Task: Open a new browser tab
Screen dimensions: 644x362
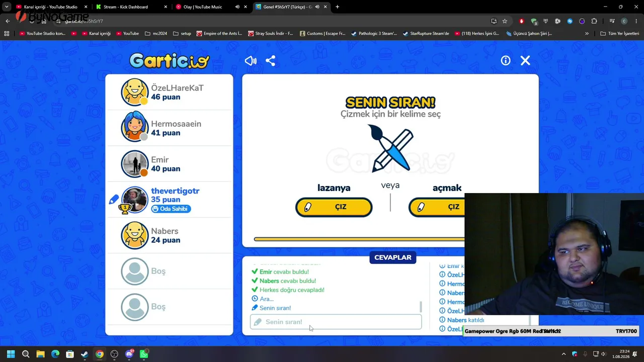Action: point(337,7)
